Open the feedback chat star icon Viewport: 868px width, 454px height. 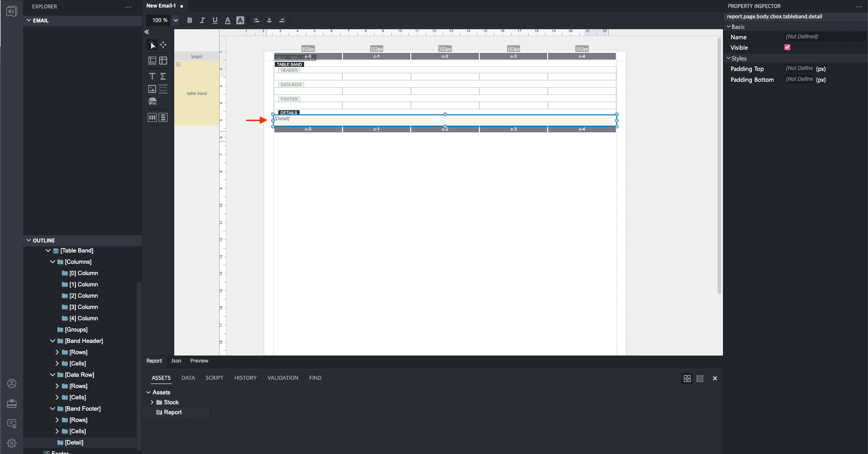tap(12, 423)
